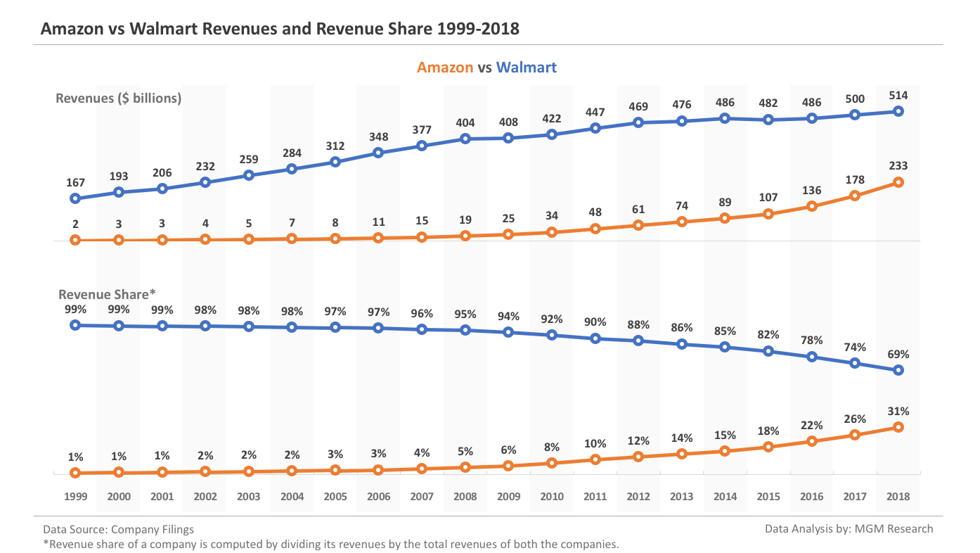Click the Walmart share label 74%
Viewport: 980px width, 553px height.
(x=855, y=347)
